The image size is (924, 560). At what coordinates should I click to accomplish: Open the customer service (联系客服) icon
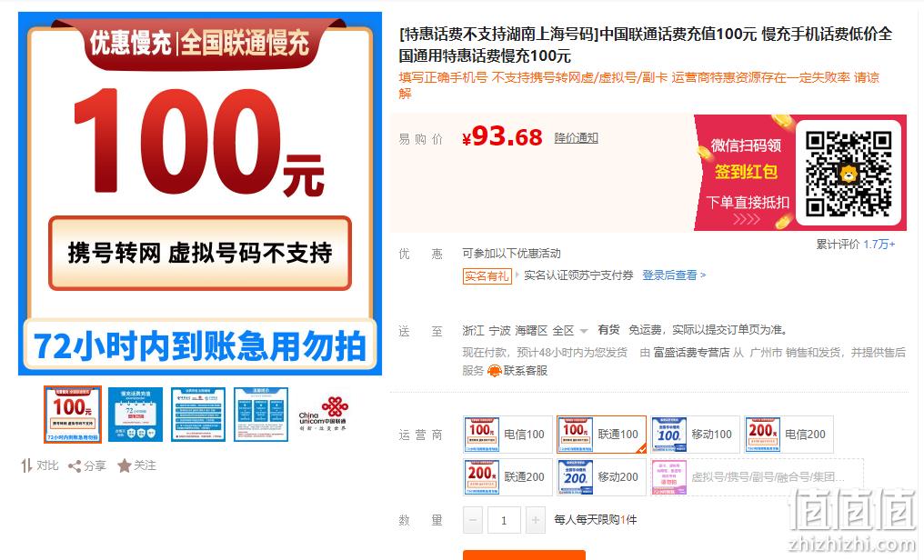click(x=495, y=371)
